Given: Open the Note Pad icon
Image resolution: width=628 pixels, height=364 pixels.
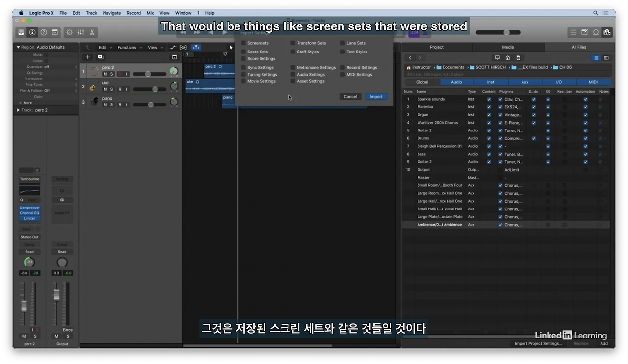Looking at the screenshot, I should [584, 32].
